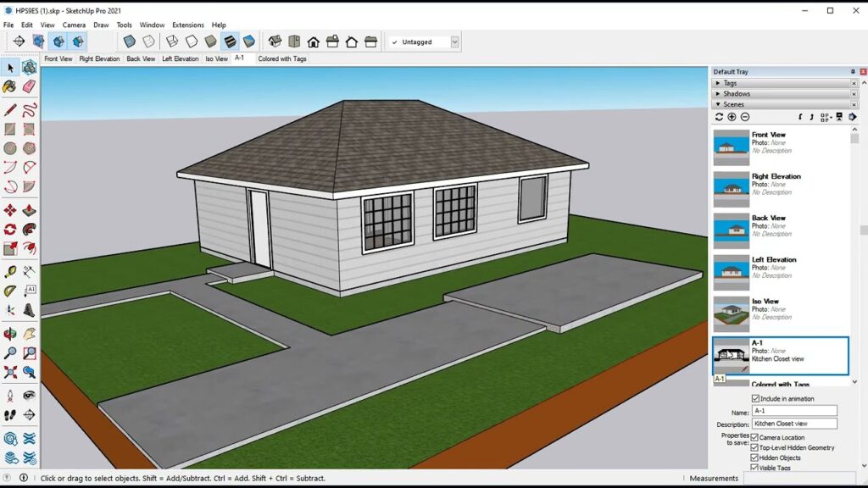Select the Line pencil tool

[10, 109]
